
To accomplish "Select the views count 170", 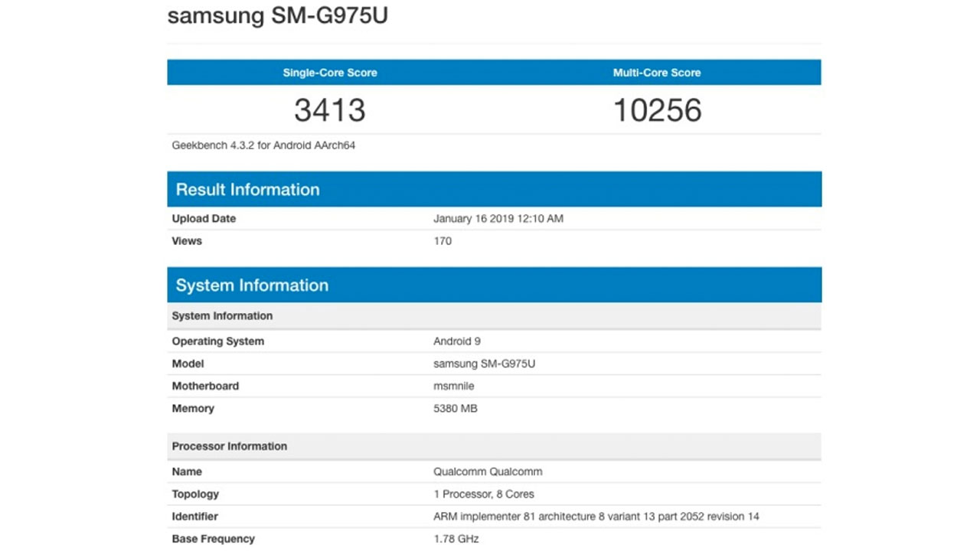I will pyautogui.click(x=443, y=241).
